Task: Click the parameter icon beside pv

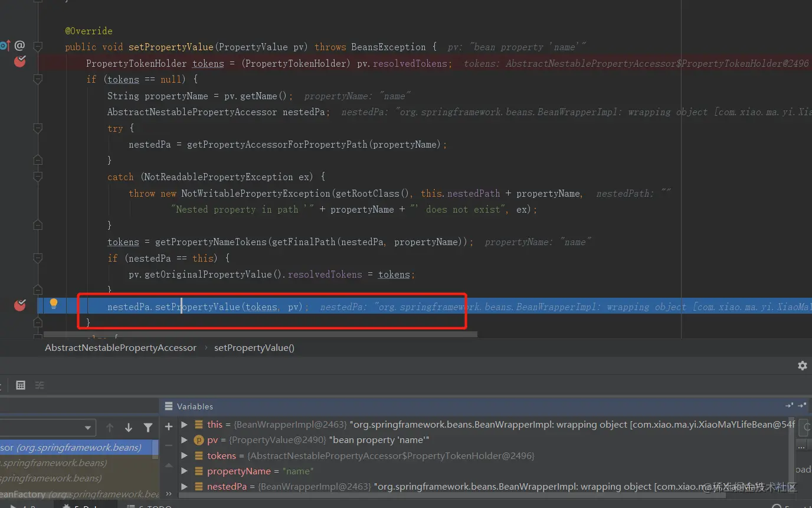Action: point(198,440)
